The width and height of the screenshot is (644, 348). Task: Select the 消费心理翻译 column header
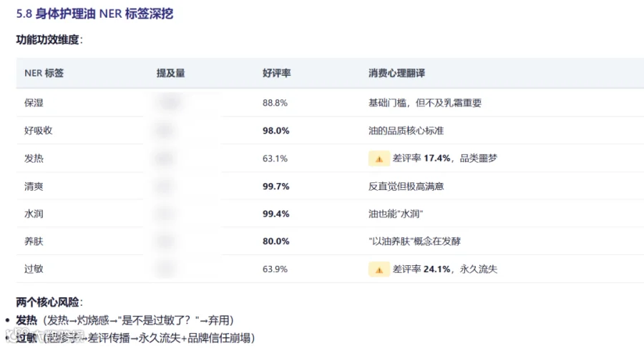coord(396,73)
